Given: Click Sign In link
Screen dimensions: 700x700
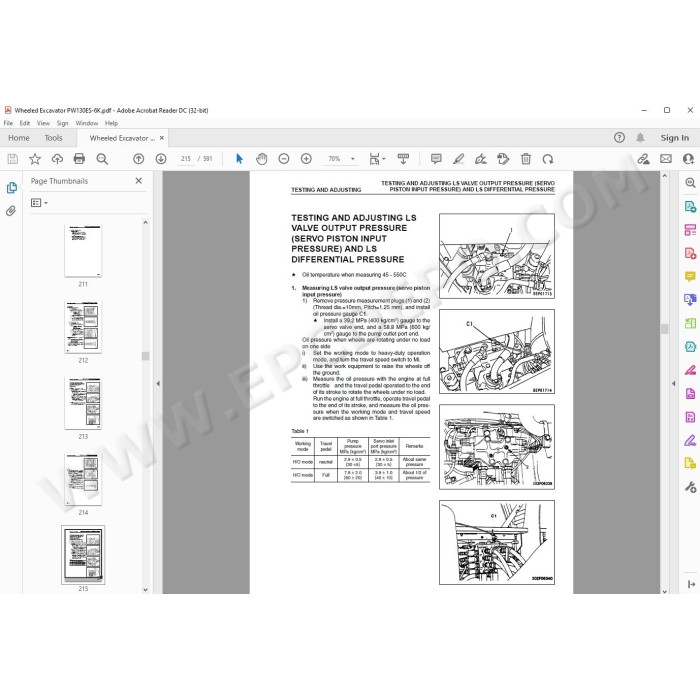Looking at the screenshot, I should point(675,138).
